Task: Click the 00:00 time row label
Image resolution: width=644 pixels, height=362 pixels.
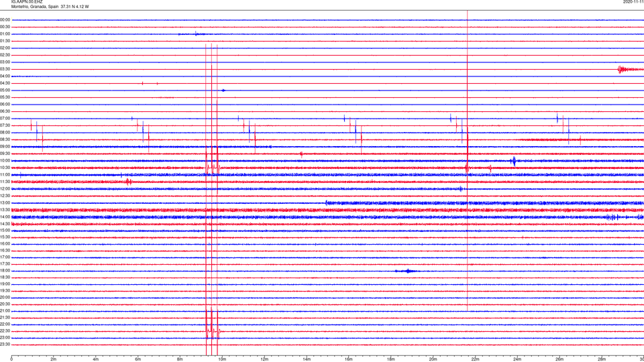Action: 5,19
